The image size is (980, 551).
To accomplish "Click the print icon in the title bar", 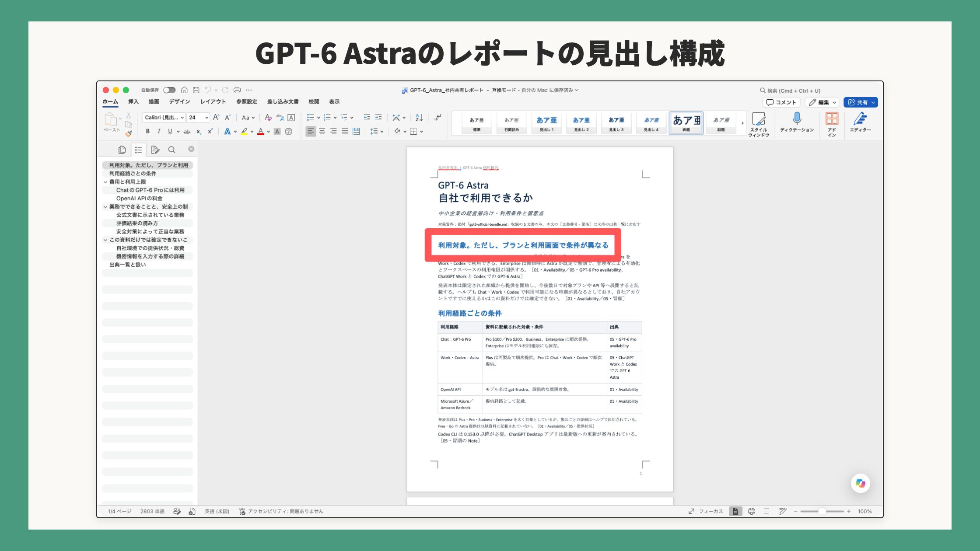I will pos(237,90).
